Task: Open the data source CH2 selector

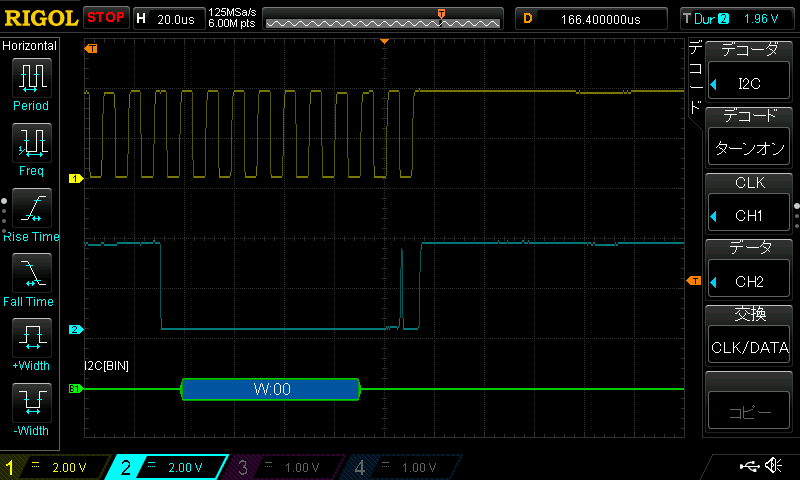Action: [749, 281]
